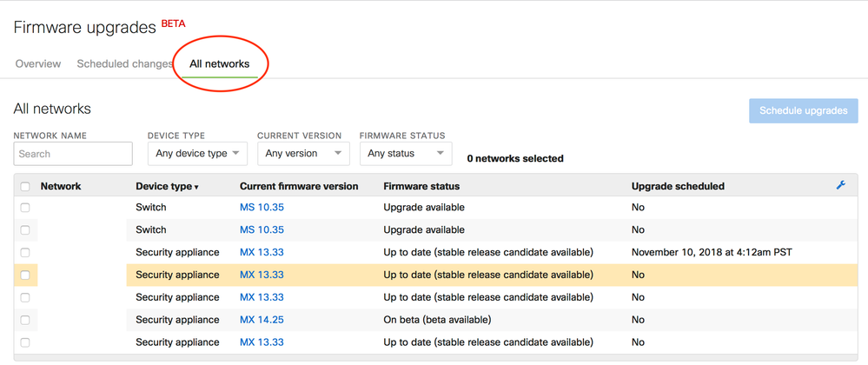Click the wrench column settings icon

[x=840, y=185]
